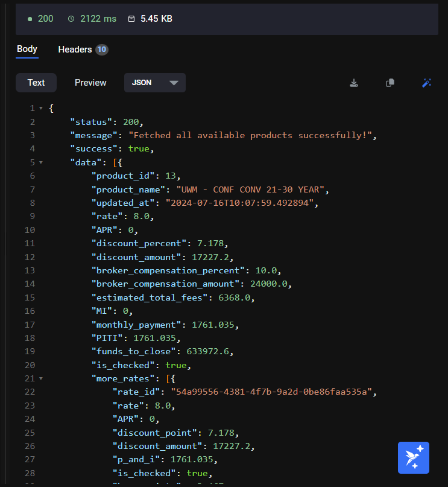This screenshot has width=448, height=487.
Task: Select the Text view button
Action: 36,83
